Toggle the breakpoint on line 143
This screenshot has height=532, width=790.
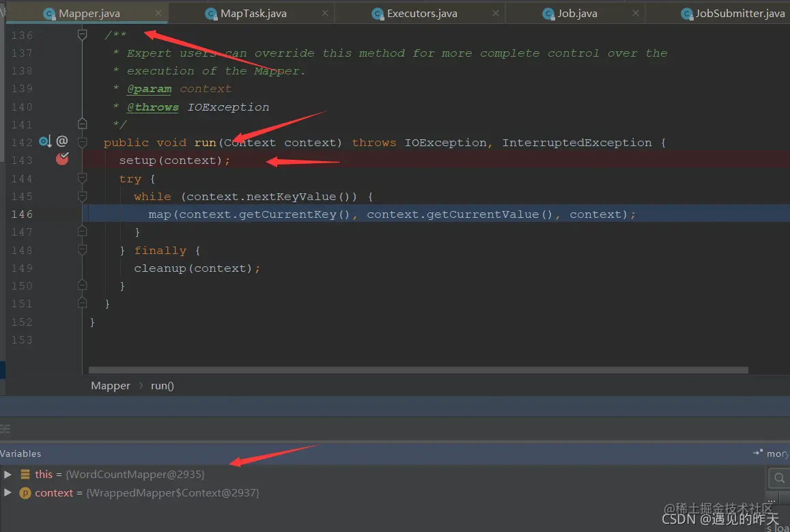(x=62, y=159)
